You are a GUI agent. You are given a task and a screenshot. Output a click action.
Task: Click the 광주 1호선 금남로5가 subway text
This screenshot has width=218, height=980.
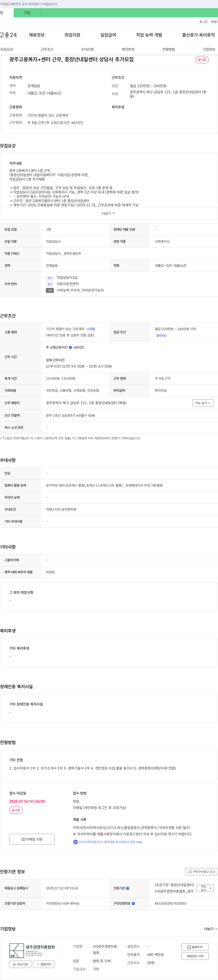pos(70,416)
